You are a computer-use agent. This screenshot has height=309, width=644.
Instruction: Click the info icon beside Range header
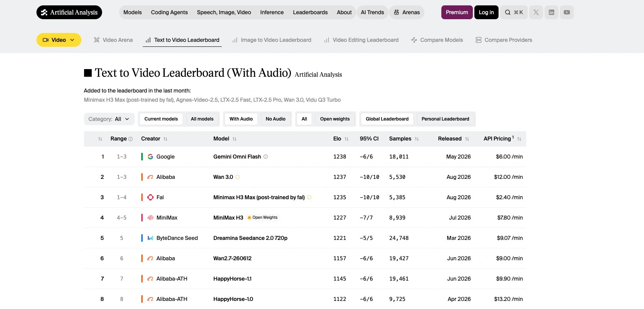130,139
